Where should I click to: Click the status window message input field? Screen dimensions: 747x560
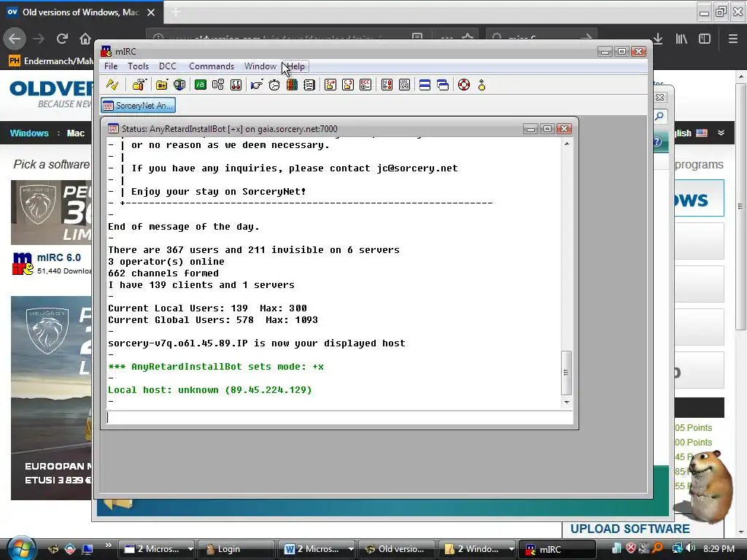(339, 418)
